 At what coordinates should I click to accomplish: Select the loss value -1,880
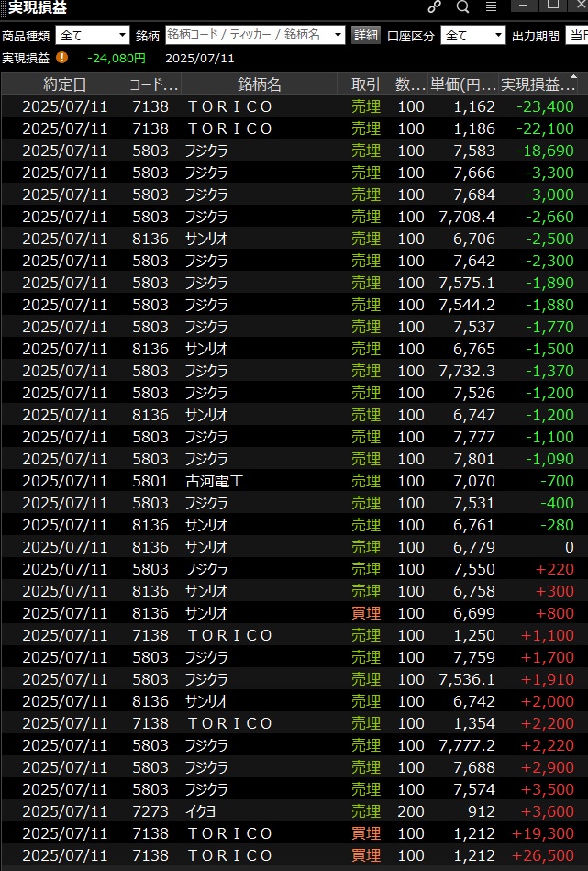click(549, 305)
